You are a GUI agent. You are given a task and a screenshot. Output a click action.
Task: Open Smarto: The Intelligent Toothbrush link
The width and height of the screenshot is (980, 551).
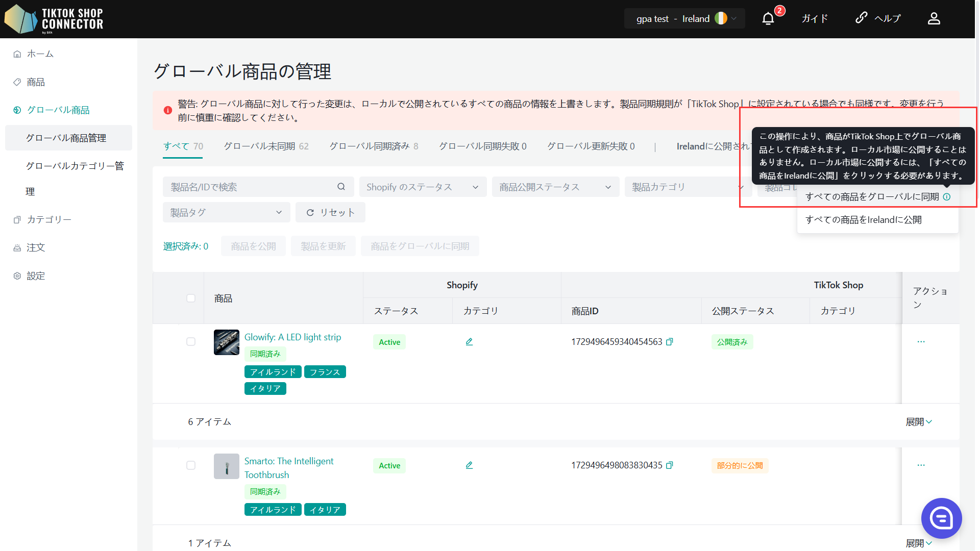[289, 468]
